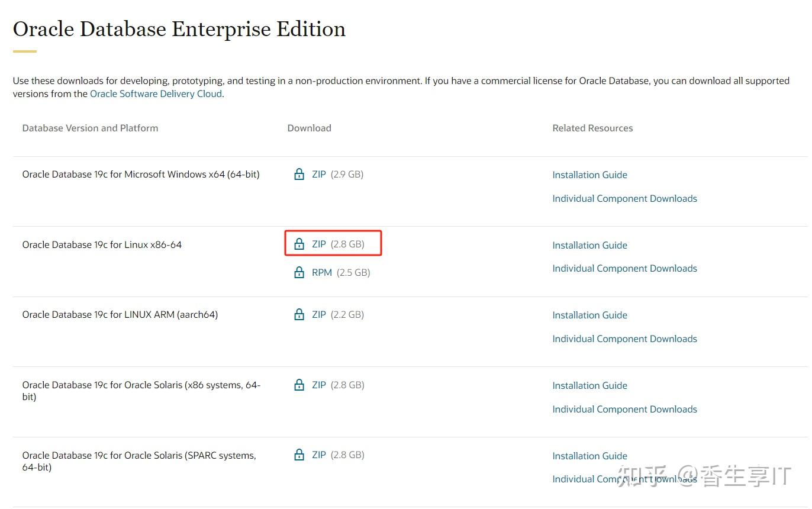The image size is (812, 509).
Task: Open Installation Guide for Windows x64
Action: [589, 175]
